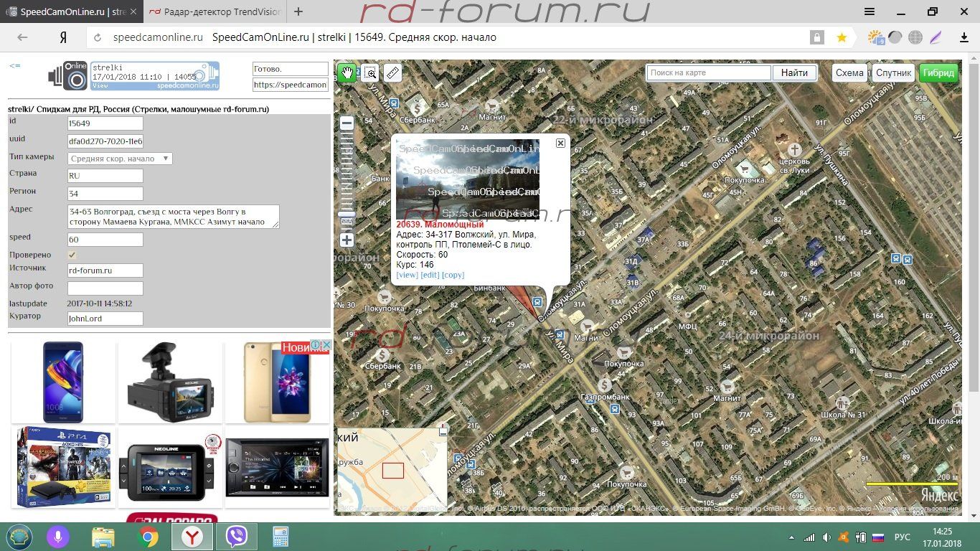Zoom in the map with plus button
The width and height of the screenshot is (980, 551).
click(347, 240)
